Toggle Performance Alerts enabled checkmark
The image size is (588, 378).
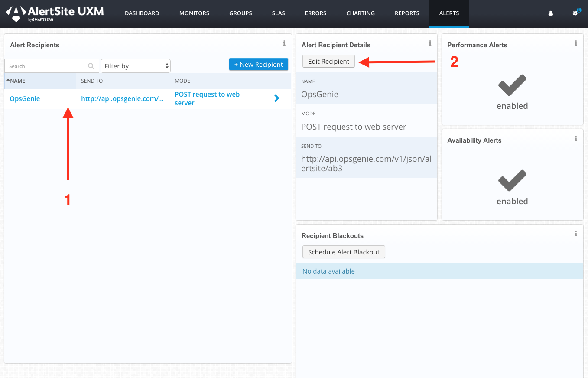[512, 85]
